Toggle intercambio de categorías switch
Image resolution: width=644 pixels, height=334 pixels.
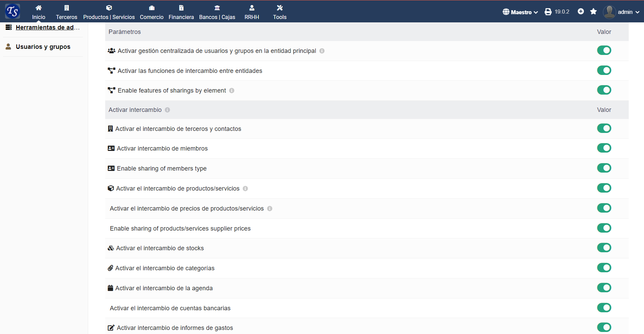tap(604, 268)
